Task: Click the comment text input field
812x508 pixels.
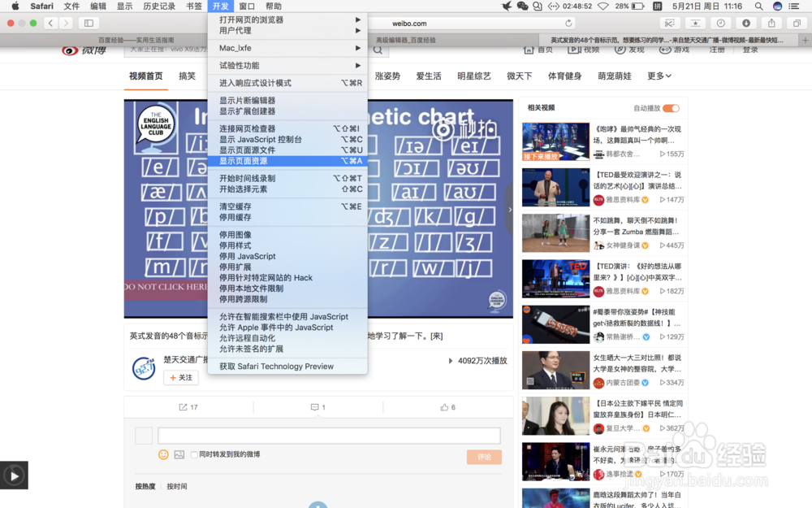Action: click(330, 436)
